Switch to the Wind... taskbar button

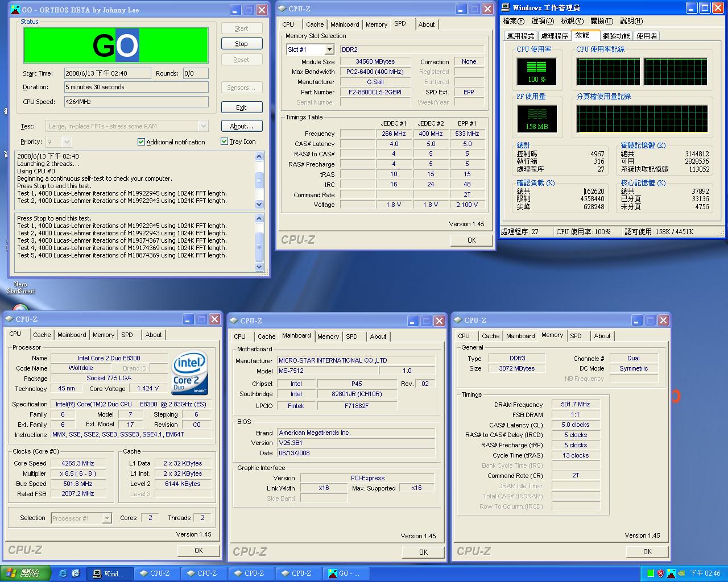[111, 573]
